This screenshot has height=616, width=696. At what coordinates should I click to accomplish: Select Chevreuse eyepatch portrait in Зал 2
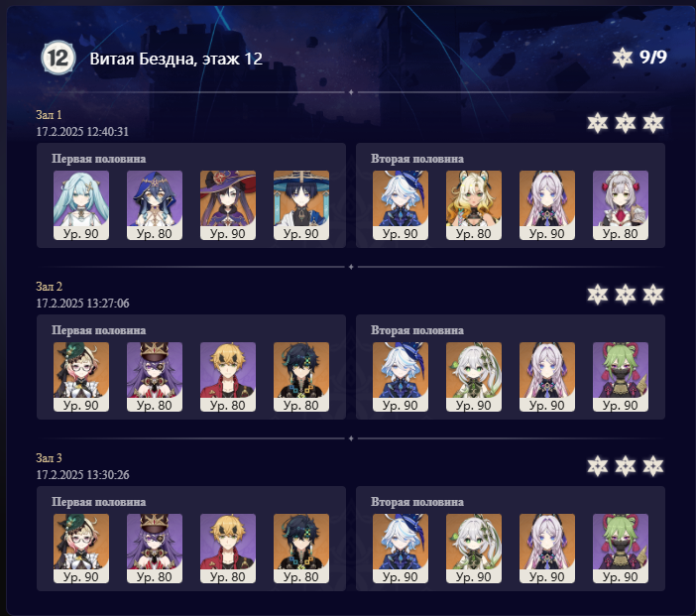pyautogui.click(x=155, y=377)
